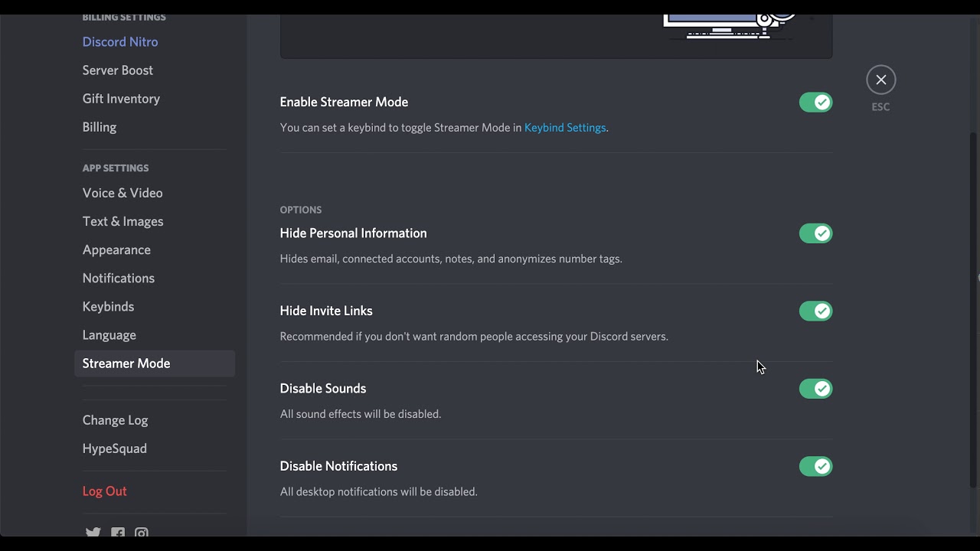View the Change Log

click(115, 420)
